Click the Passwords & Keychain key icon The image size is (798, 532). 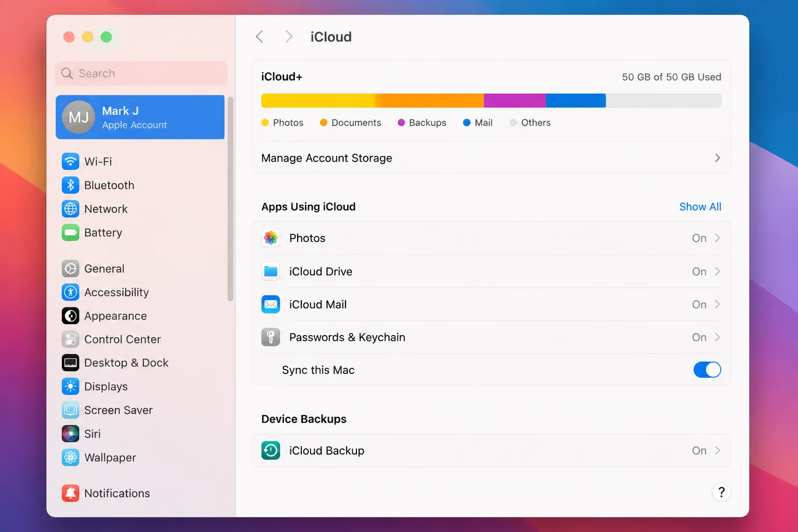[x=271, y=337]
